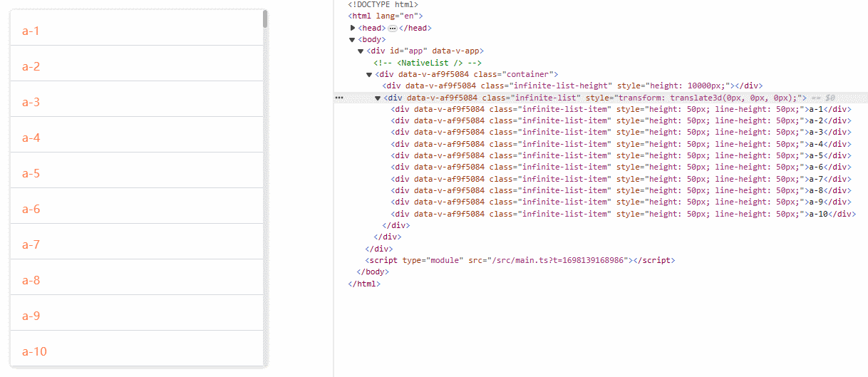Click the closing </html> tag
Image resolution: width=868 pixels, height=377 pixels.
(365, 284)
